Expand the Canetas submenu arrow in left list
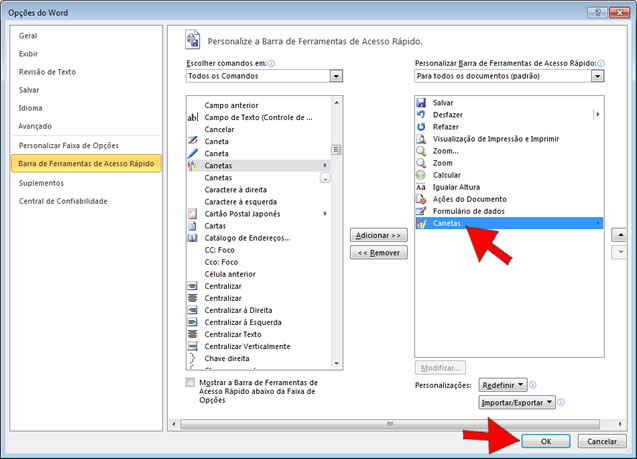The height and width of the screenshot is (459, 637). [x=325, y=165]
